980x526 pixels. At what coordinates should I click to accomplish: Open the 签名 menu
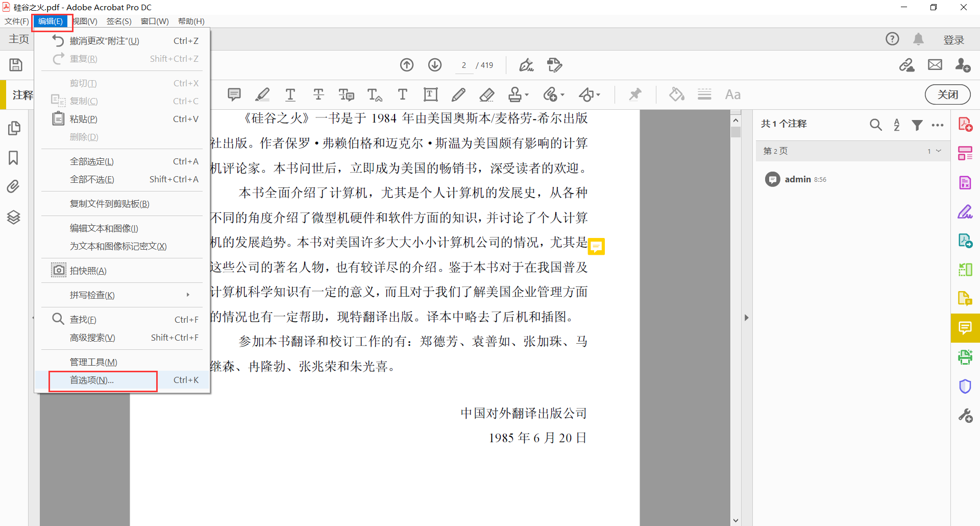point(119,21)
